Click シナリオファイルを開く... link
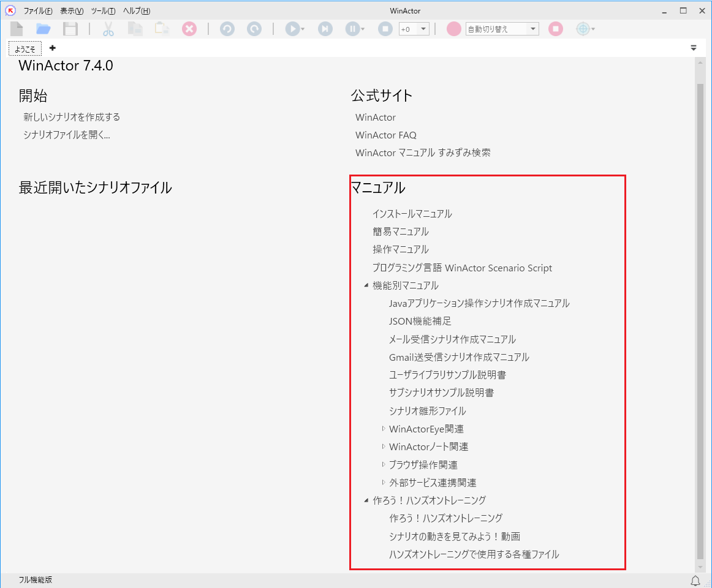This screenshot has height=588, width=712. click(x=67, y=135)
